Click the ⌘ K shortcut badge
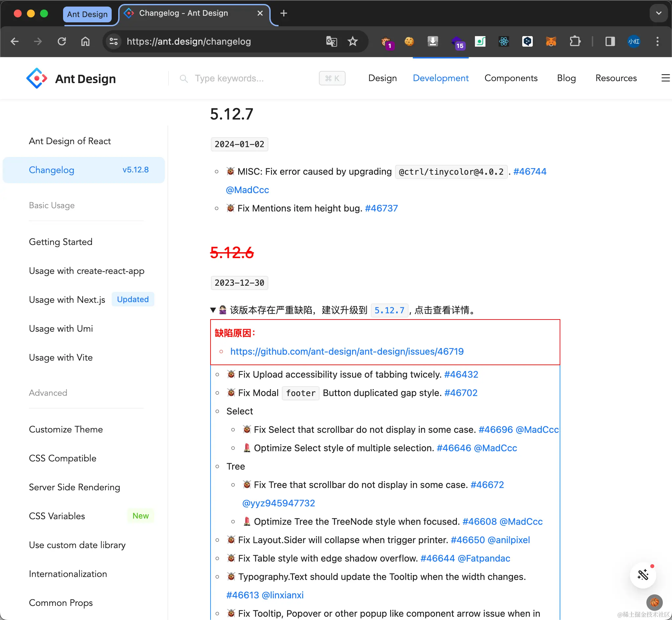The height and width of the screenshot is (620, 672). pyautogui.click(x=332, y=78)
